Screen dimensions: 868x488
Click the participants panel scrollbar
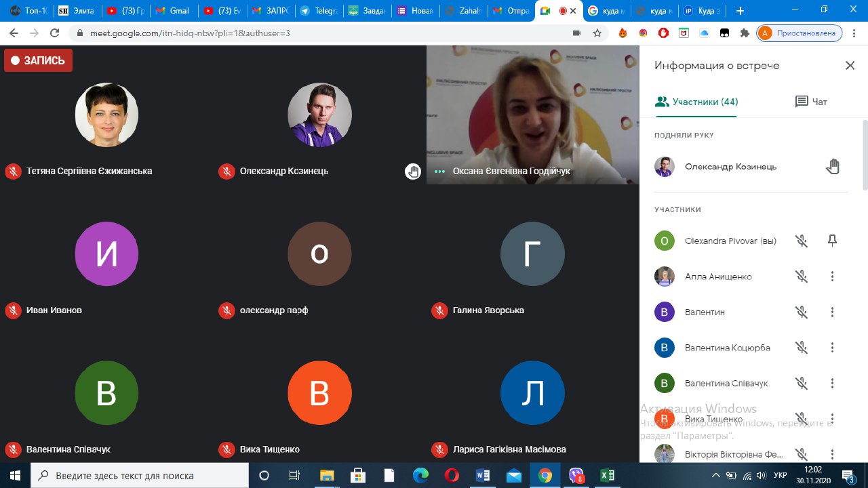[865, 156]
